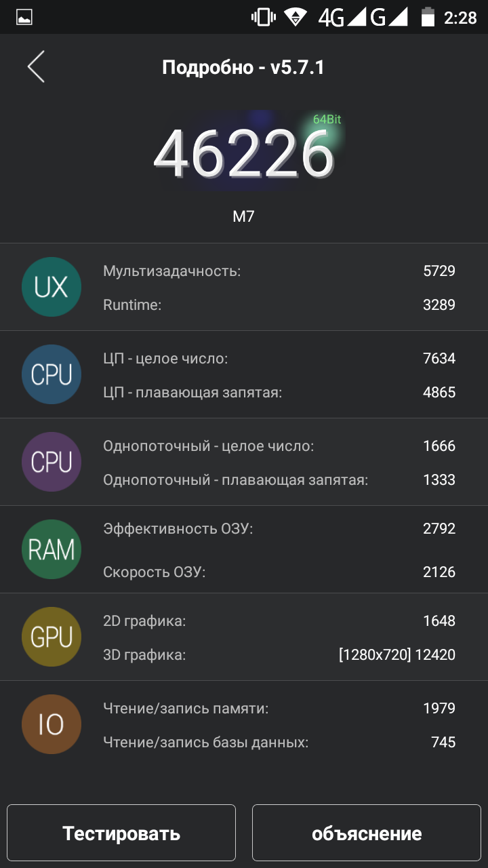Select the teal UX circle icon
Image resolution: width=488 pixels, height=868 pixels.
52,287
